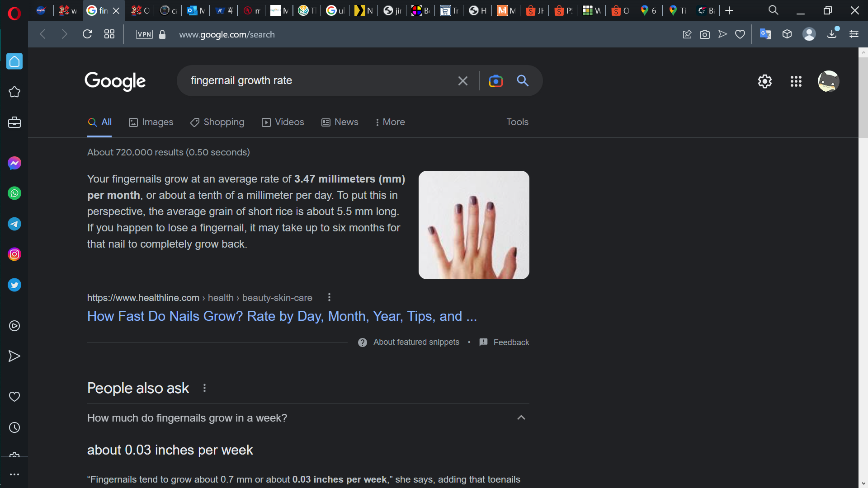
Task: Add a new browser tab
Action: tap(729, 10)
